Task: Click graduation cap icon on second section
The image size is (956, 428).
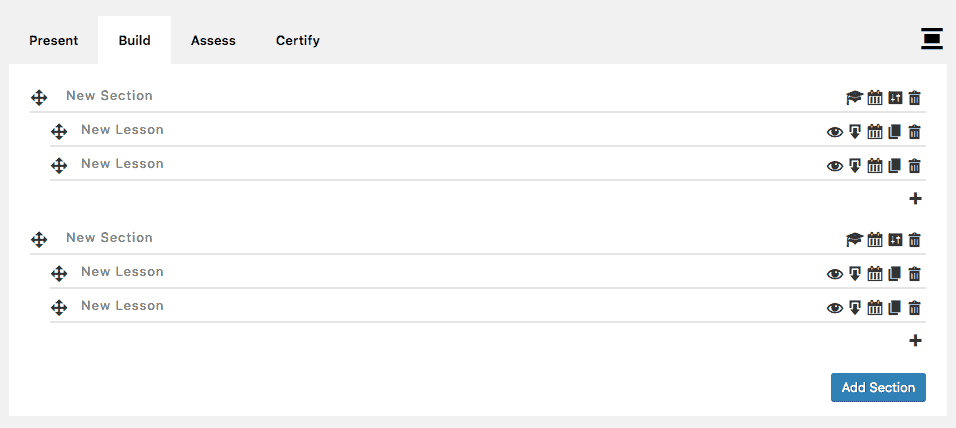Action: coord(855,240)
